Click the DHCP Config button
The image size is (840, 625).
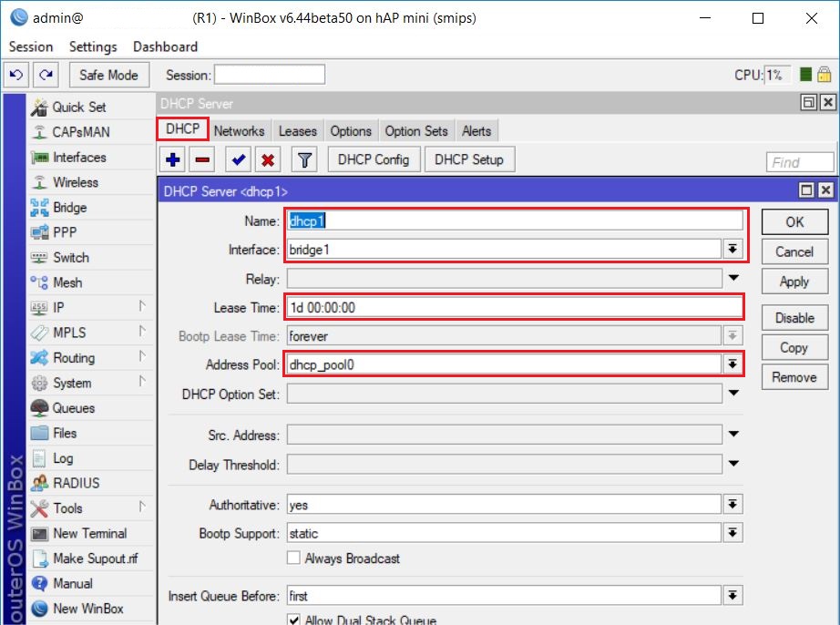point(374,159)
